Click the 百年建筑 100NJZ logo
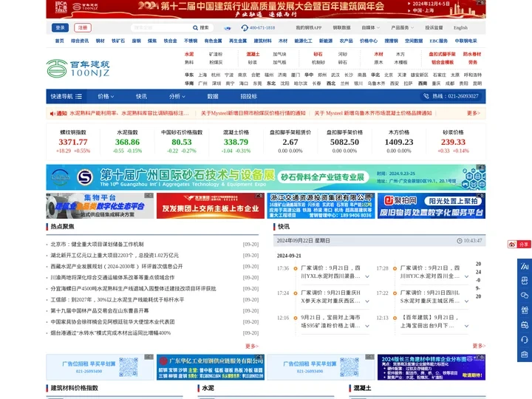Image resolution: width=532 pixels, height=399 pixels. (78, 68)
